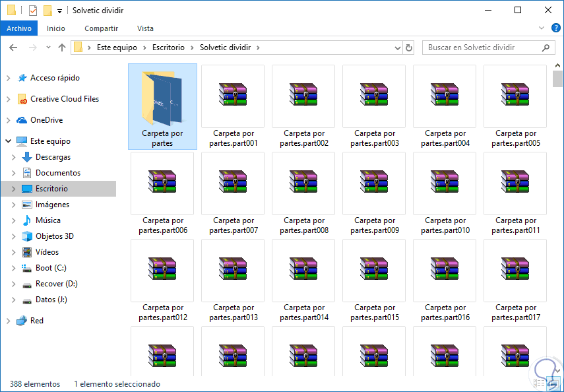The height and width of the screenshot is (392, 564).
Task: Click the Up one level arrow
Action: pyautogui.click(x=62, y=48)
